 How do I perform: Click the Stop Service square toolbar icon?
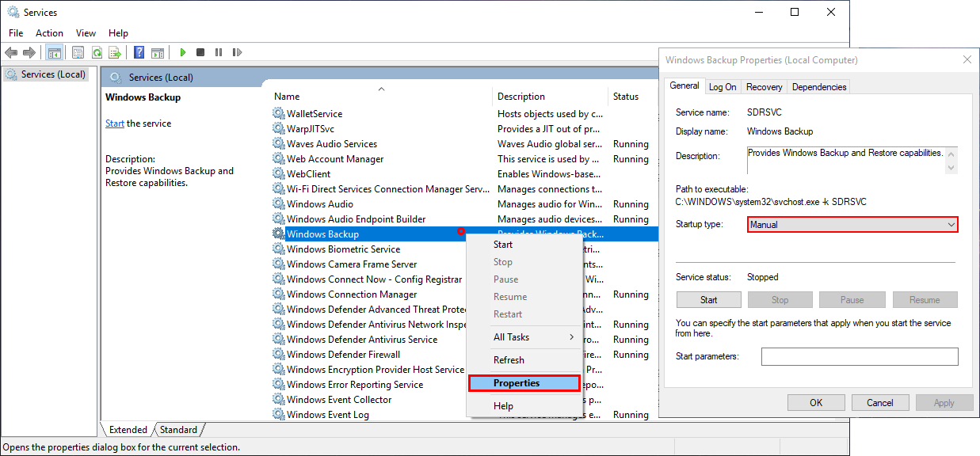click(200, 52)
